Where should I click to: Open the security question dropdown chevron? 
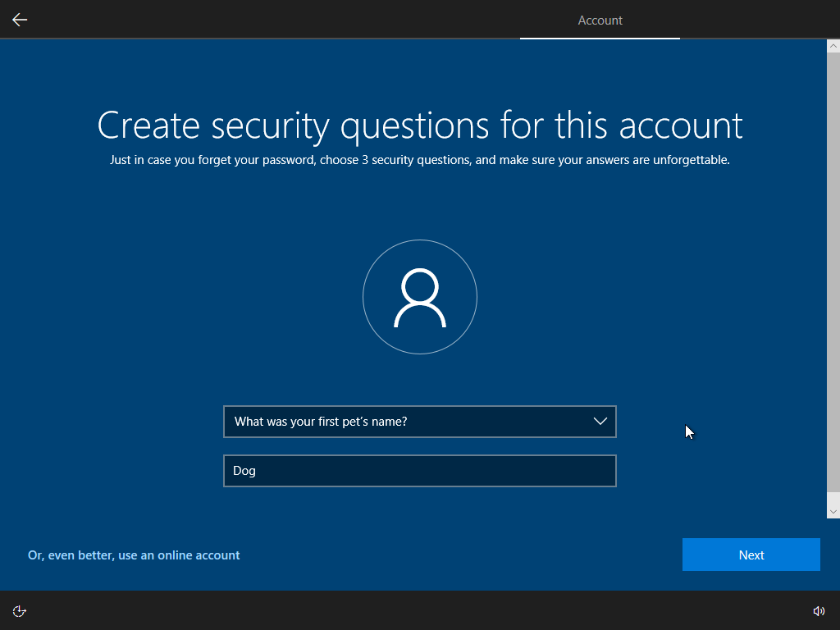point(601,421)
